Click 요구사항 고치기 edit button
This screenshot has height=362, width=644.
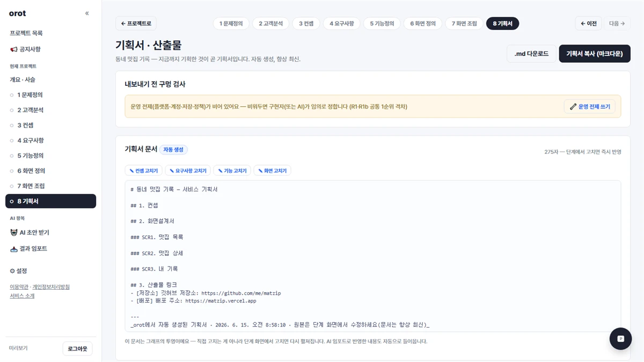pyautogui.click(x=188, y=171)
